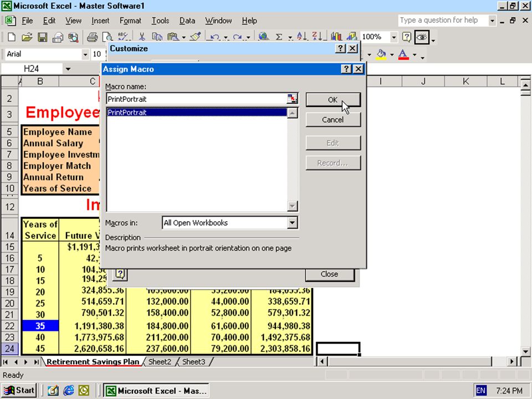Run the Spelling check icon
Screen dimensions: 532x399
point(122,37)
